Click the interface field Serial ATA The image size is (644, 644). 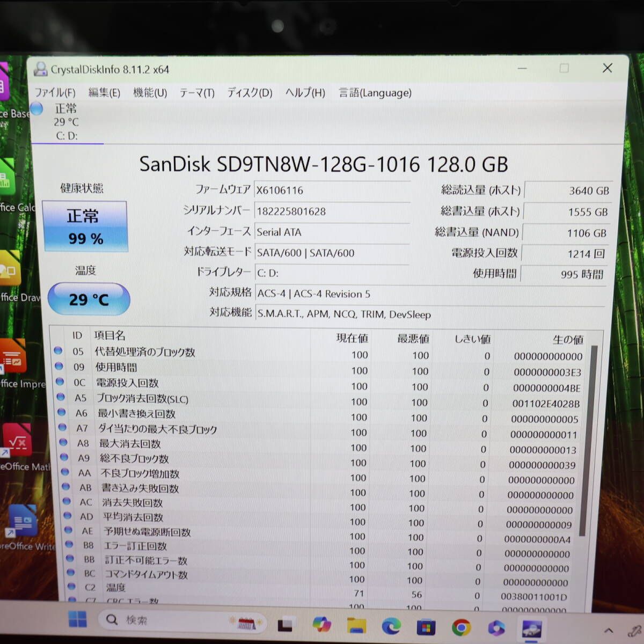tap(332, 232)
